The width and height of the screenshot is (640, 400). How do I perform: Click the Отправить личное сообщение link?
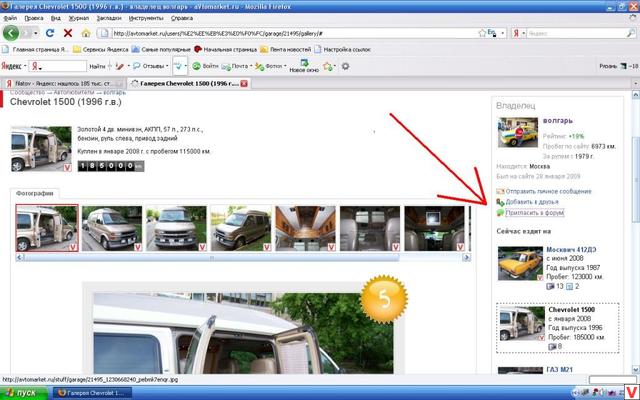[x=548, y=191]
